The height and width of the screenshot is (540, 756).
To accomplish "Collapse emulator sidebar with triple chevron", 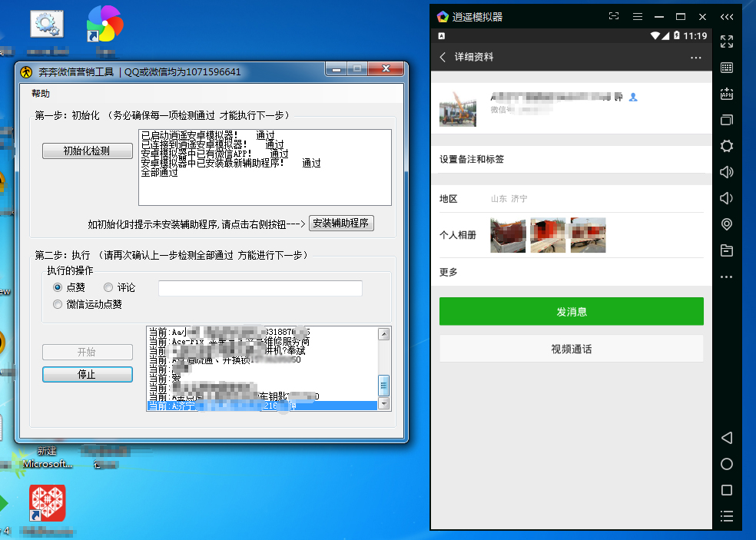I will pos(727,17).
